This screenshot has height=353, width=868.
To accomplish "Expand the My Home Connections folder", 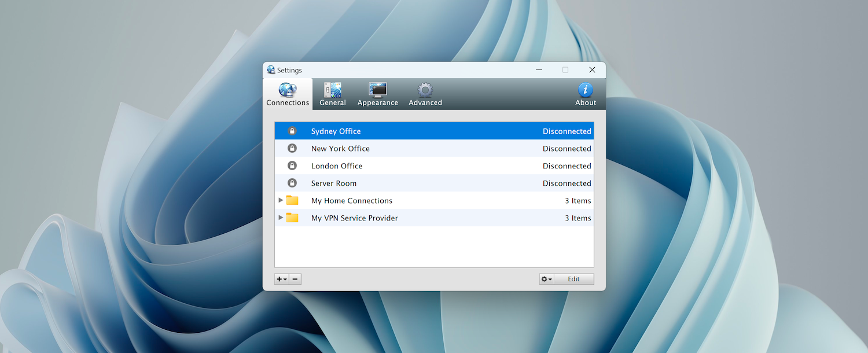I will coord(281,200).
